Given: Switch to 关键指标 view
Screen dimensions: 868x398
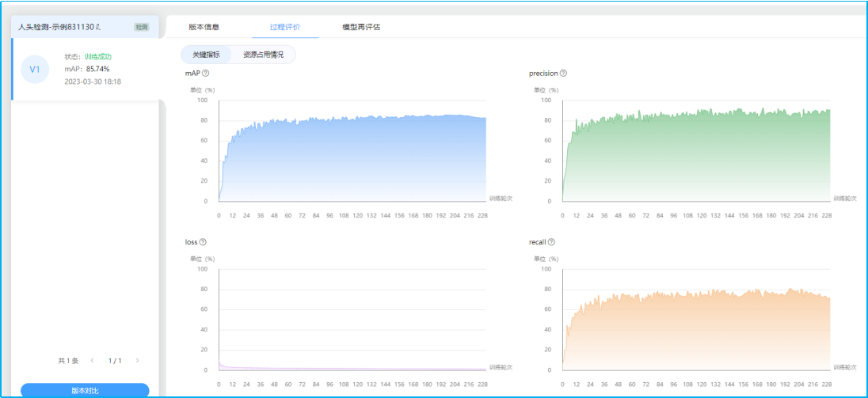Looking at the screenshot, I should click(205, 55).
